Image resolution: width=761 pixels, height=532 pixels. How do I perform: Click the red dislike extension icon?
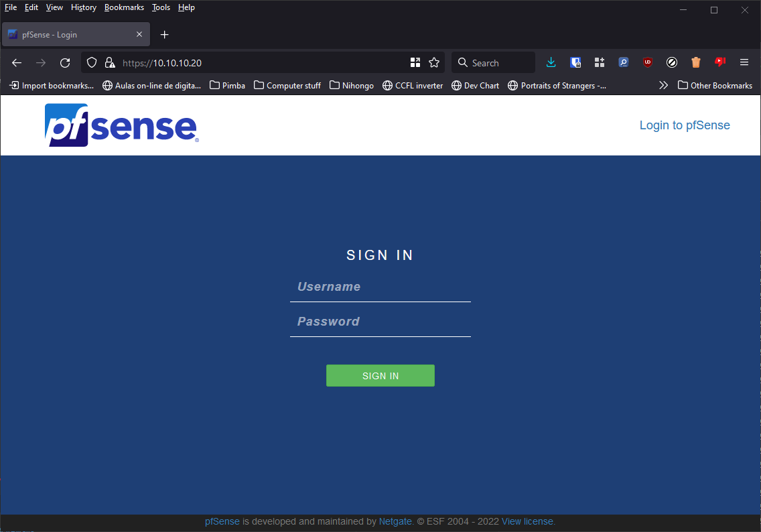click(x=719, y=62)
